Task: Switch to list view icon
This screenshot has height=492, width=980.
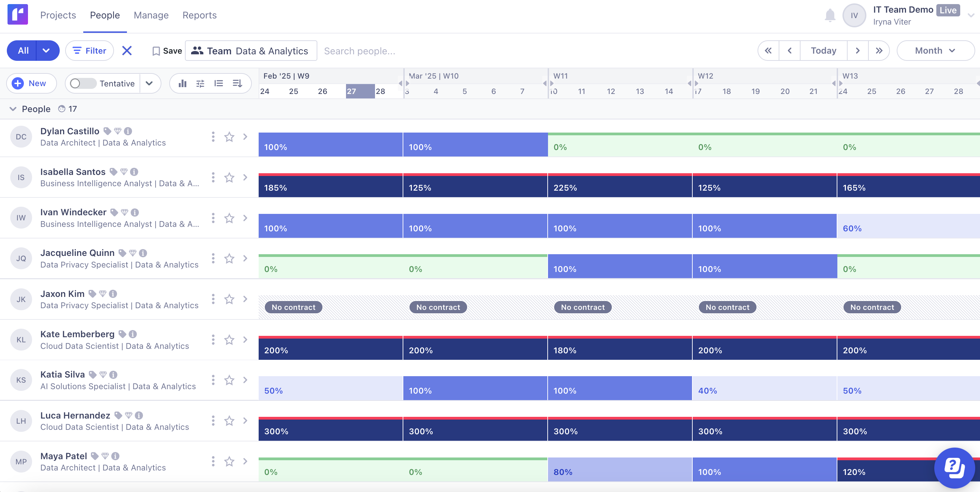Action: [219, 83]
